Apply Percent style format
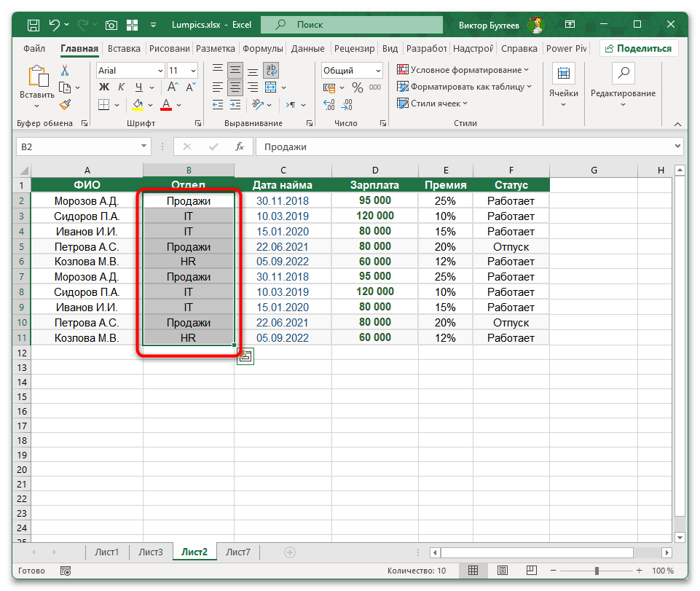 click(x=357, y=87)
